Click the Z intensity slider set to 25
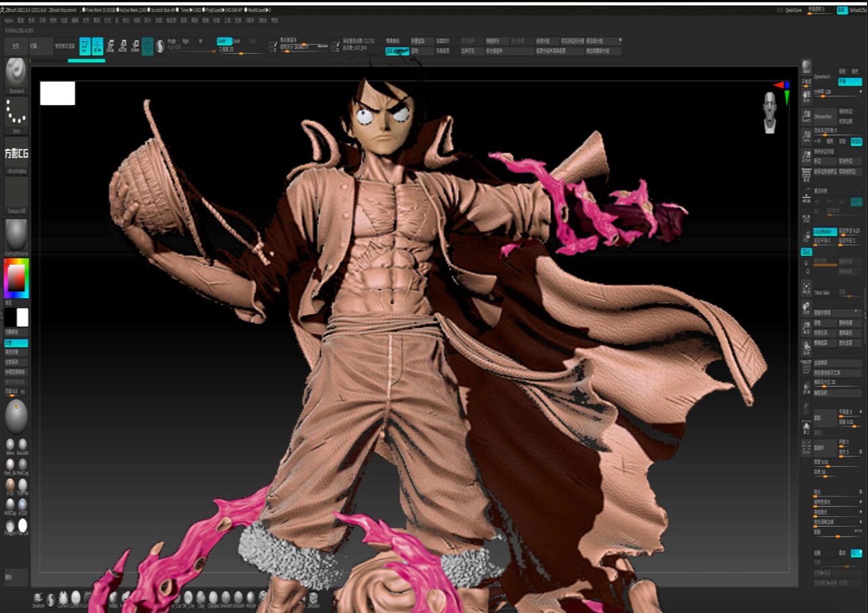Image resolution: width=868 pixels, height=613 pixels. tap(241, 50)
